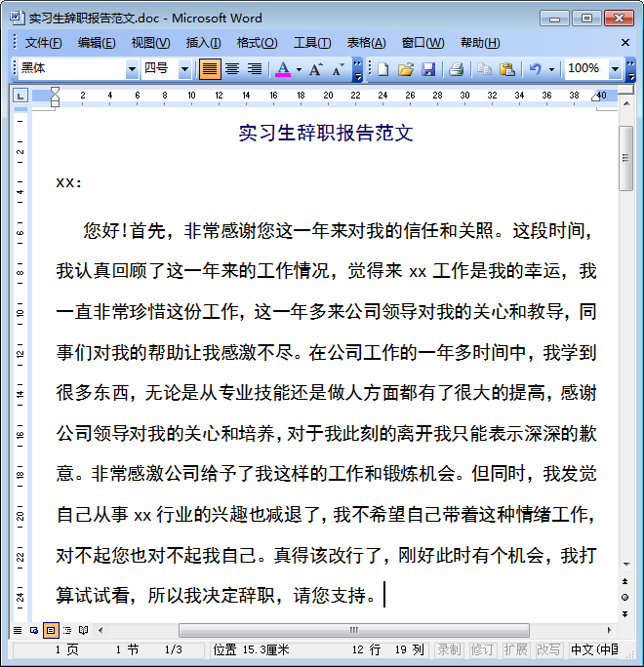Open the font color dropdown arrow
644x667 pixels.
(x=299, y=69)
